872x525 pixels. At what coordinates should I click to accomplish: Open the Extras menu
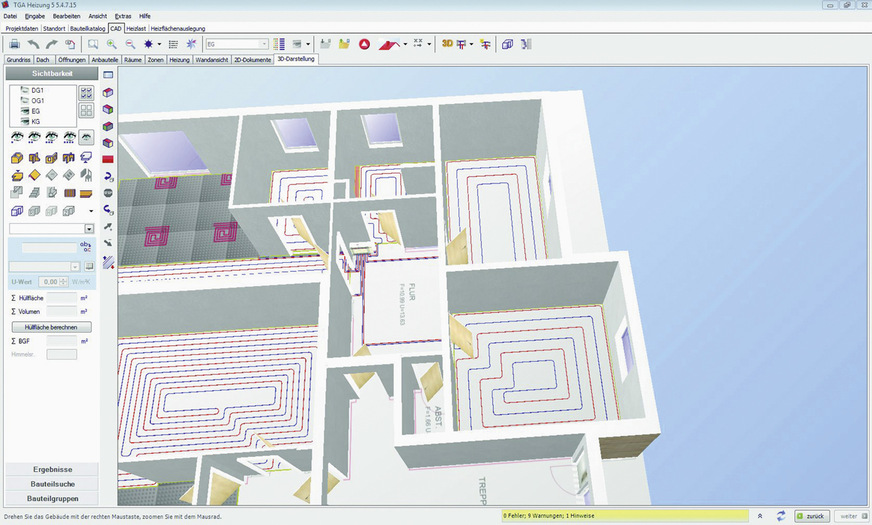click(123, 16)
